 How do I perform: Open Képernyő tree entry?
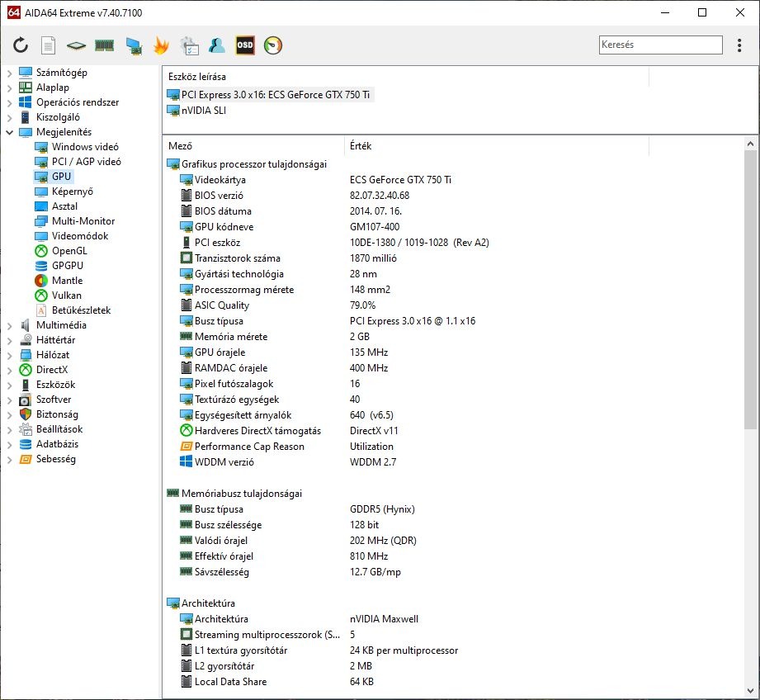pyautogui.click(x=73, y=192)
